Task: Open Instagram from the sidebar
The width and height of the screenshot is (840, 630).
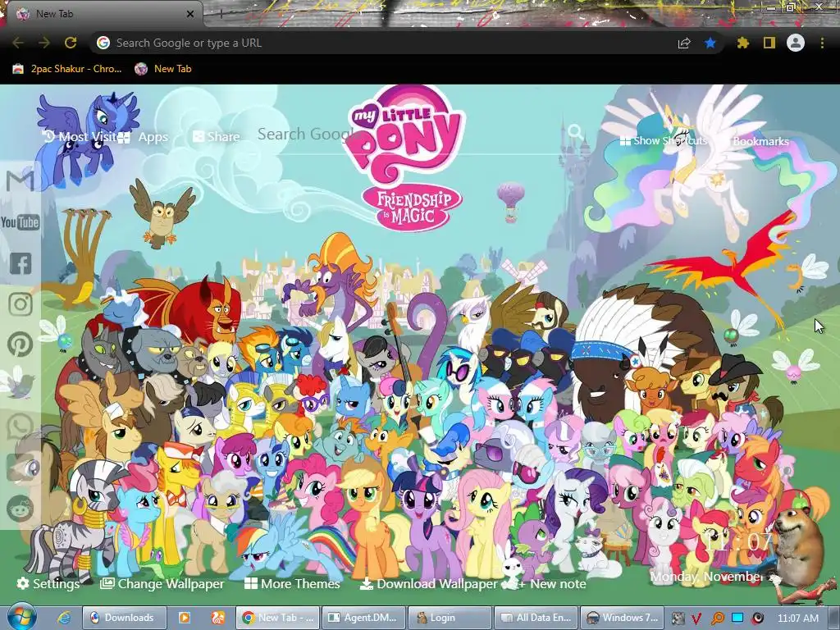Action: click(x=21, y=304)
